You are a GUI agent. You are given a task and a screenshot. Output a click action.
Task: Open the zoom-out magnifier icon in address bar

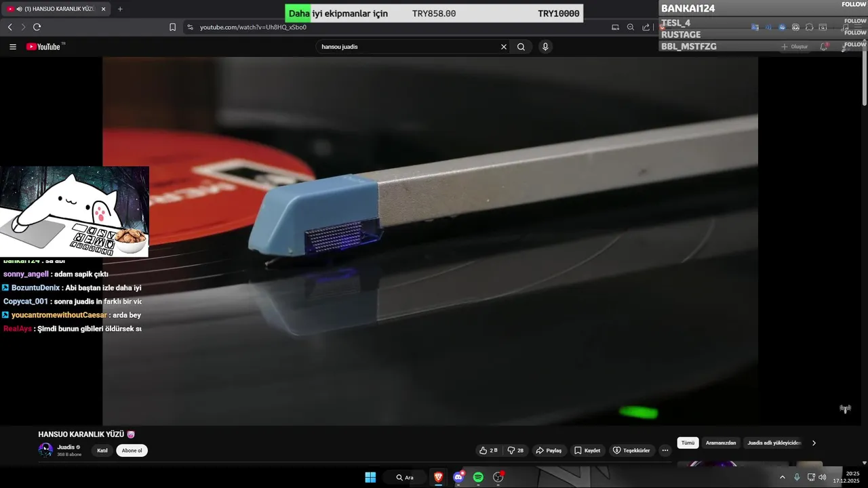click(x=631, y=27)
